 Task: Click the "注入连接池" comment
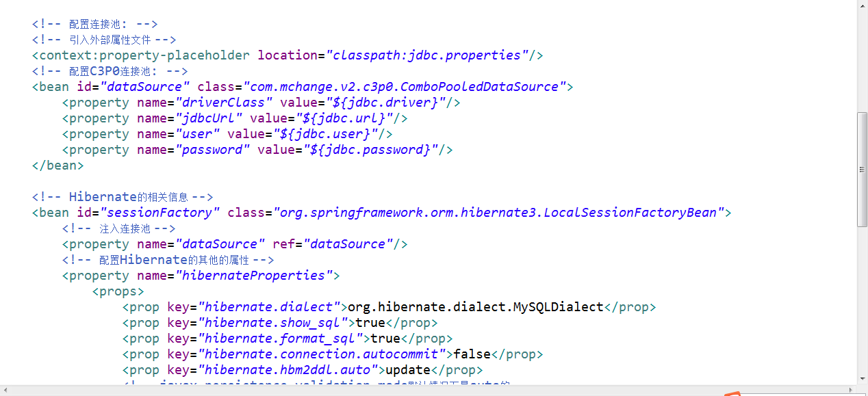pos(119,228)
